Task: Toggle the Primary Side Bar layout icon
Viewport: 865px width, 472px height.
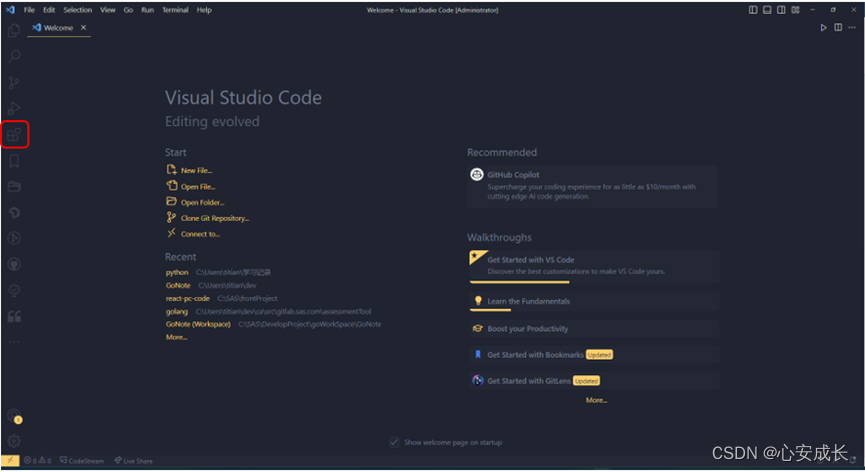Action: click(x=753, y=10)
